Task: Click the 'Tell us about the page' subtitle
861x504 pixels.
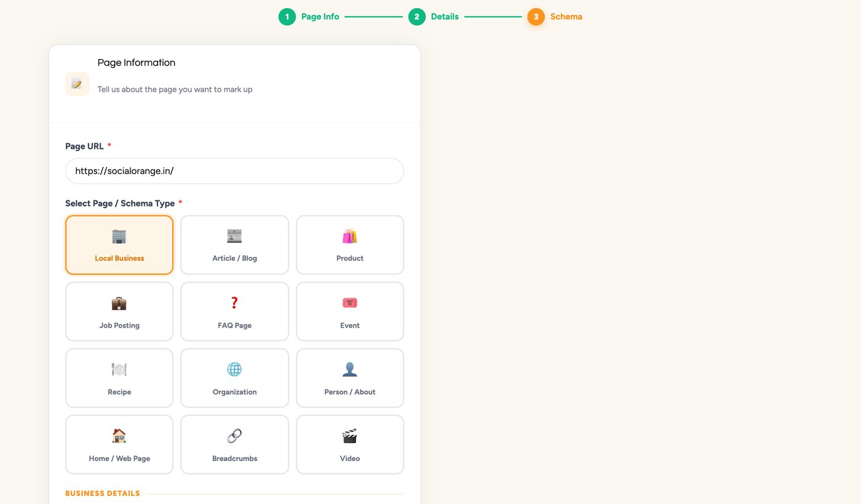Action: pyautogui.click(x=175, y=90)
